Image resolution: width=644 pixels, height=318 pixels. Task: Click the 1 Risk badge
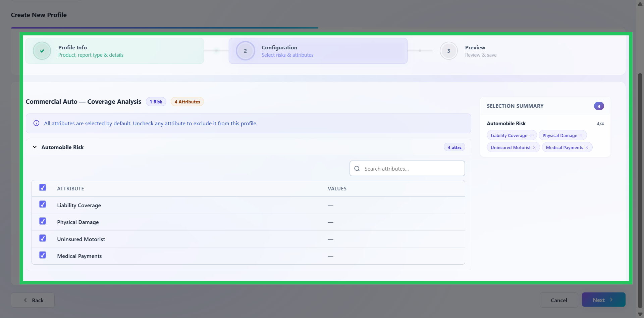coord(156,102)
